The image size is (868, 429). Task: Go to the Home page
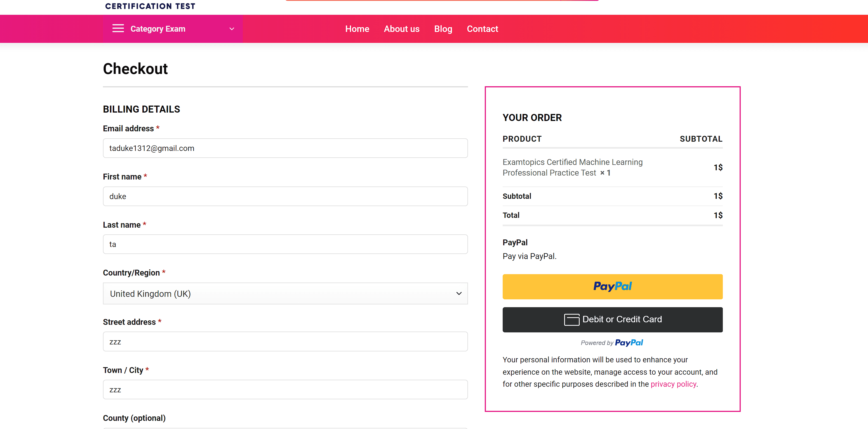click(357, 29)
